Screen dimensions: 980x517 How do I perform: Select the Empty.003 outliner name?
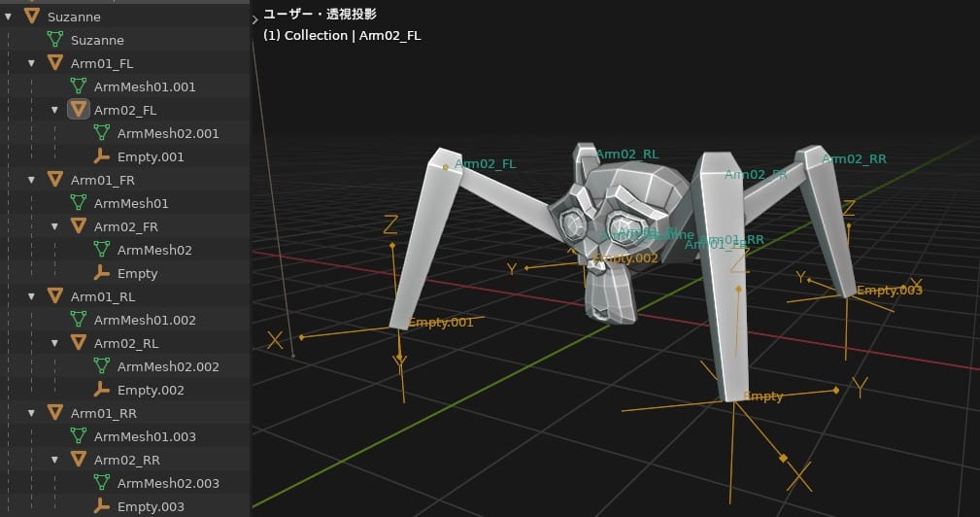[151, 506]
